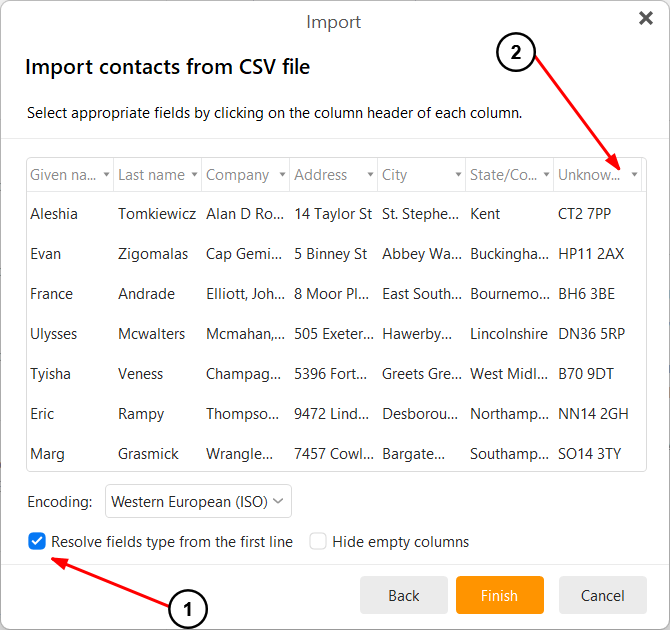Click the West Midlands state cell
The image size is (670, 631).
point(508,374)
